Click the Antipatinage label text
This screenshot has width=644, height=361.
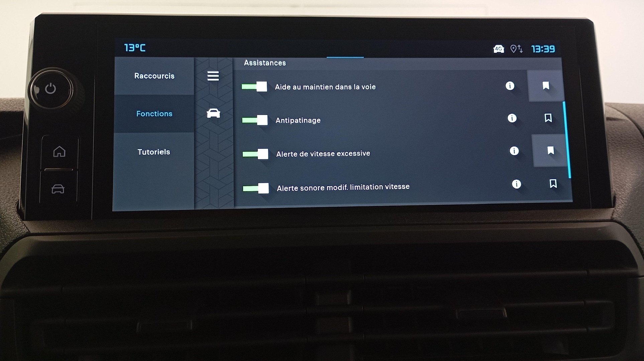(298, 120)
